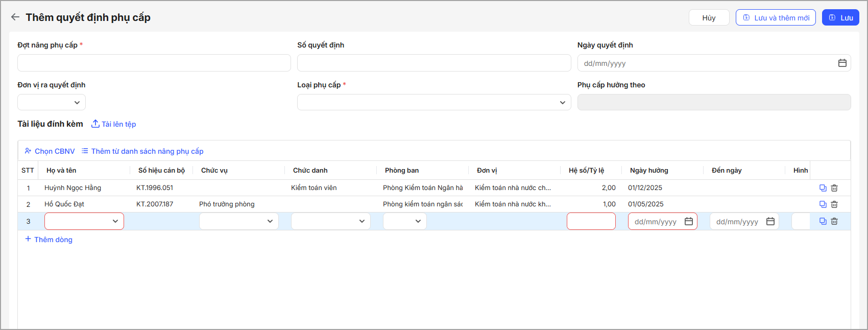The height and width of the screenshot is (330, 868).
Task: Open Đến ngày calendar in row 3
Action: [770, 221]
